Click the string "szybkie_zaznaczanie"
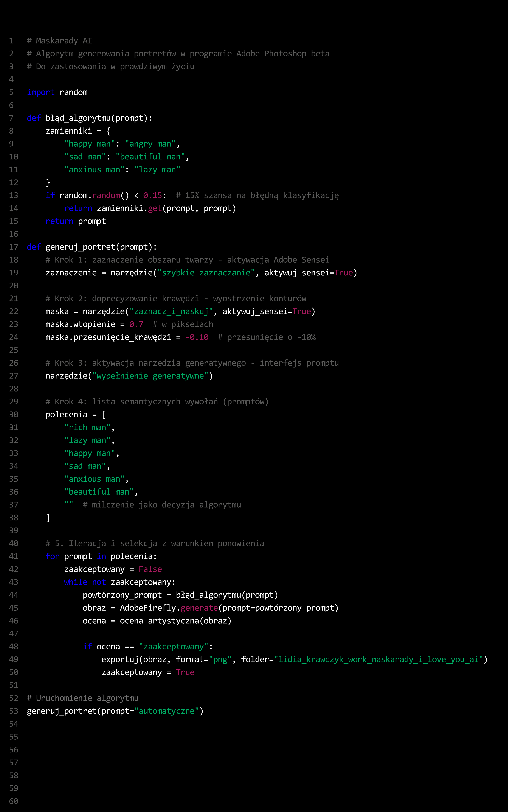The width and height of the screenshot is (508, 812). click(x=206, y=273)
